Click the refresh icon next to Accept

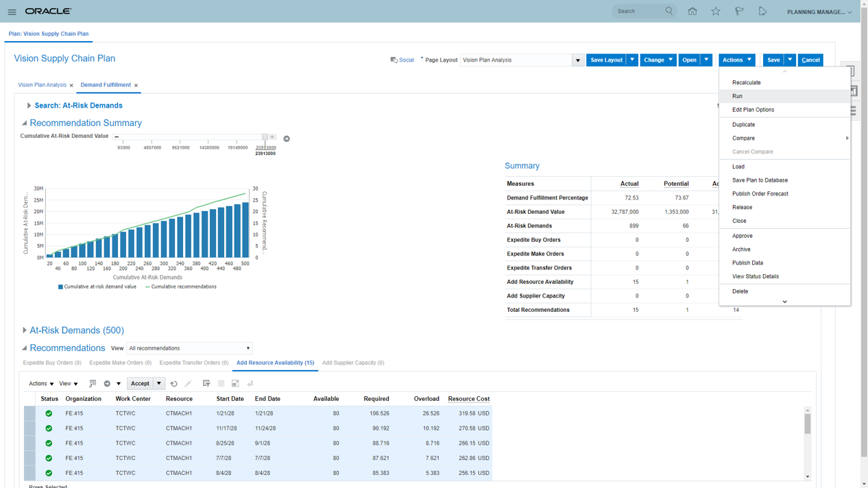pyautogui.click(x=174, y=384)
